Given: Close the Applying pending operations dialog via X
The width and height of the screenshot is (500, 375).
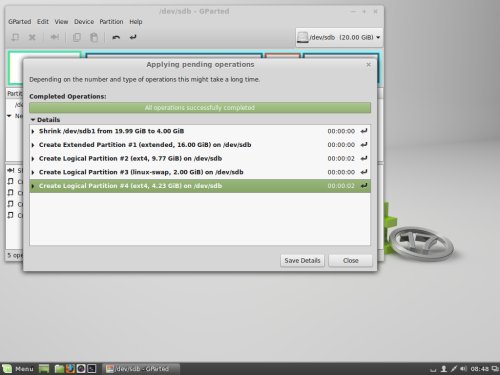Looking at the screenshot, I should (x=368, y=64).
